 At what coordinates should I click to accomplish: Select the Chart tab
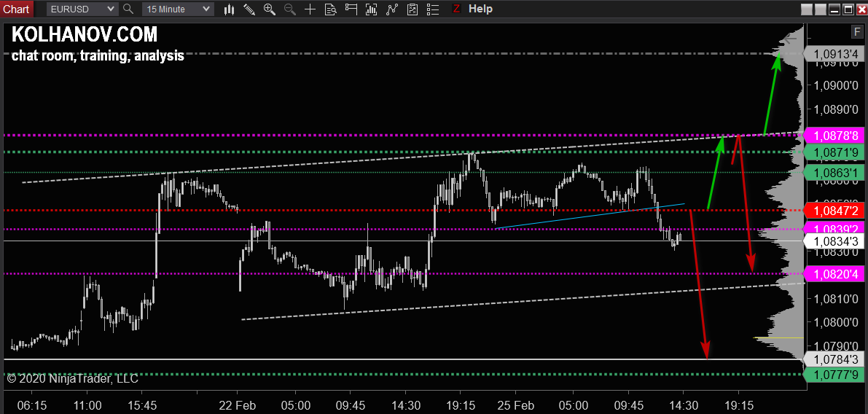[x=16, y=9]
